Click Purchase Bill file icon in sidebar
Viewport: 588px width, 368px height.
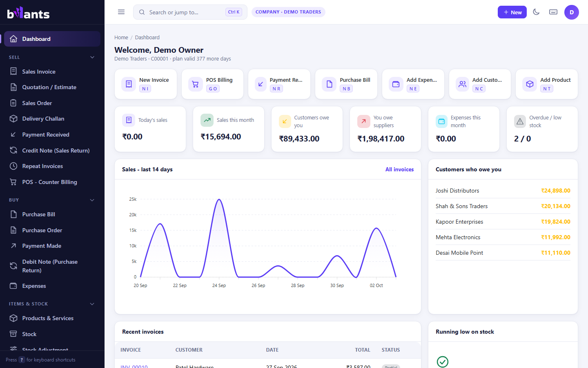pos(13,214)
